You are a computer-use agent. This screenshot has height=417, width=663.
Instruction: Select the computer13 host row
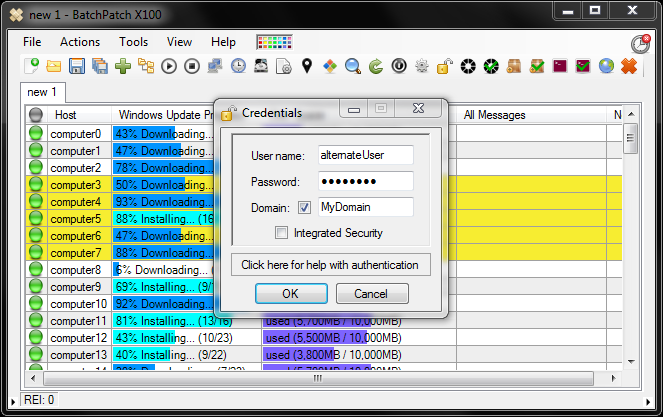pyautogui.click(x=79, y=354)
